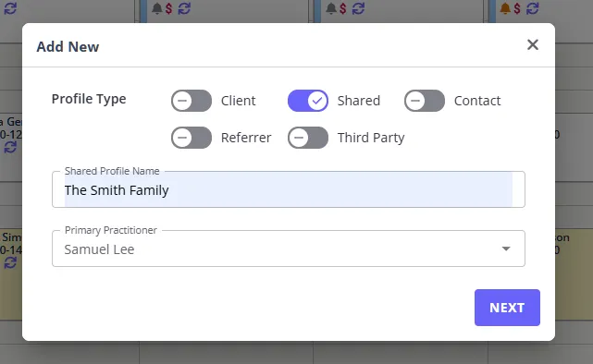Switch on the Referrer toggle
This screenshot has height=364, width=593.
(x=191, y=138)
